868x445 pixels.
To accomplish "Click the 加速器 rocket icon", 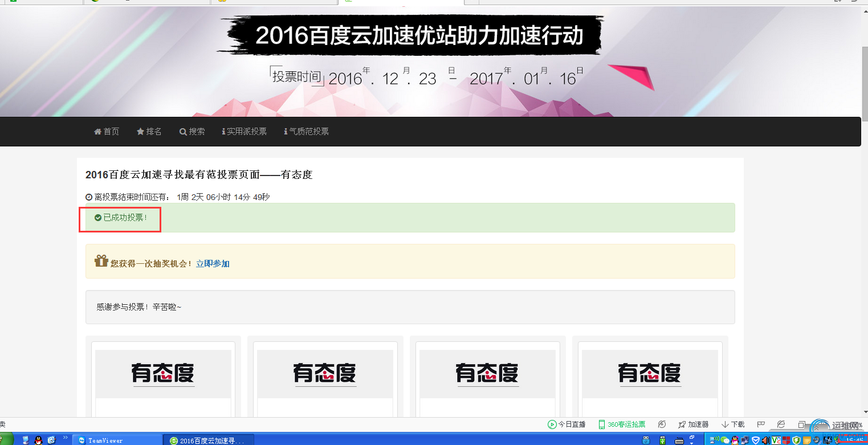I will pos(682,424).
